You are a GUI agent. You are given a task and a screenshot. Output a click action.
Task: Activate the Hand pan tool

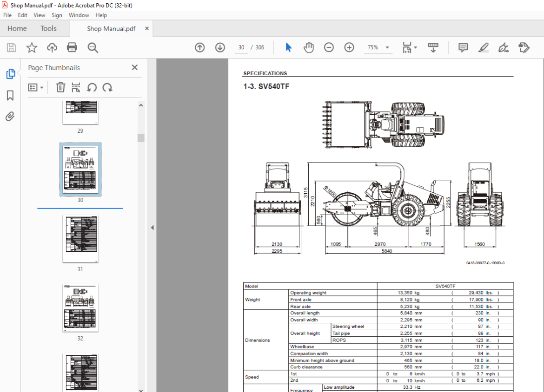[308, 47]
